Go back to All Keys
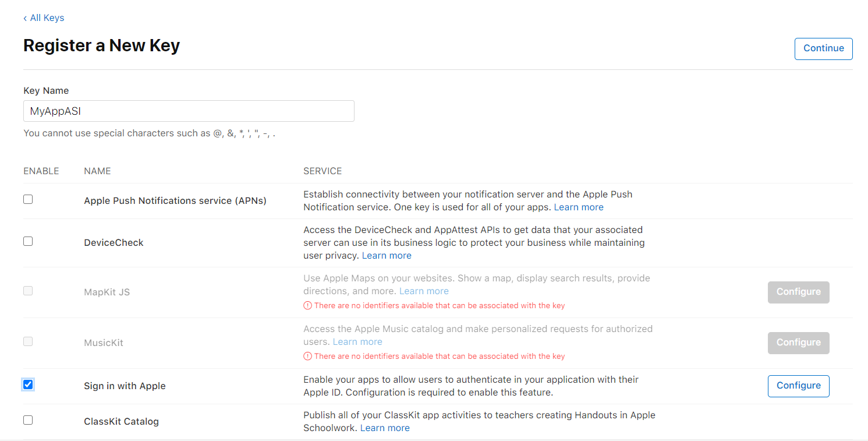Viewport: 868px width, 441px height. tap(44, 18)
